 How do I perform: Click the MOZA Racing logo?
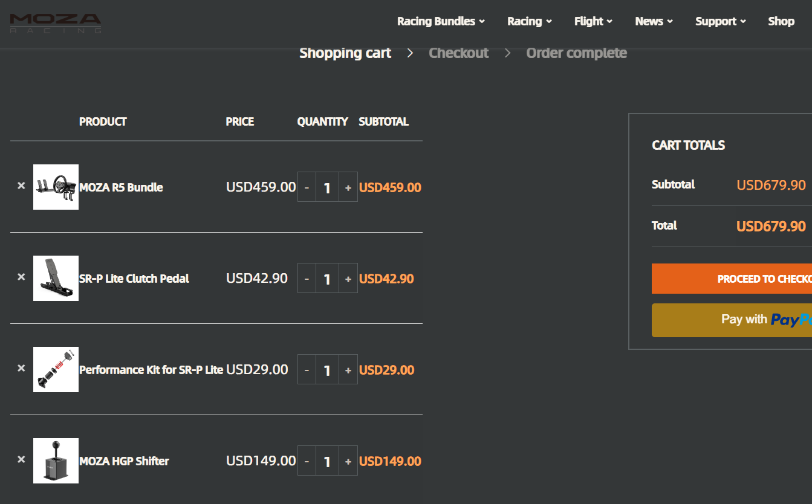click(x=55, y=23)
